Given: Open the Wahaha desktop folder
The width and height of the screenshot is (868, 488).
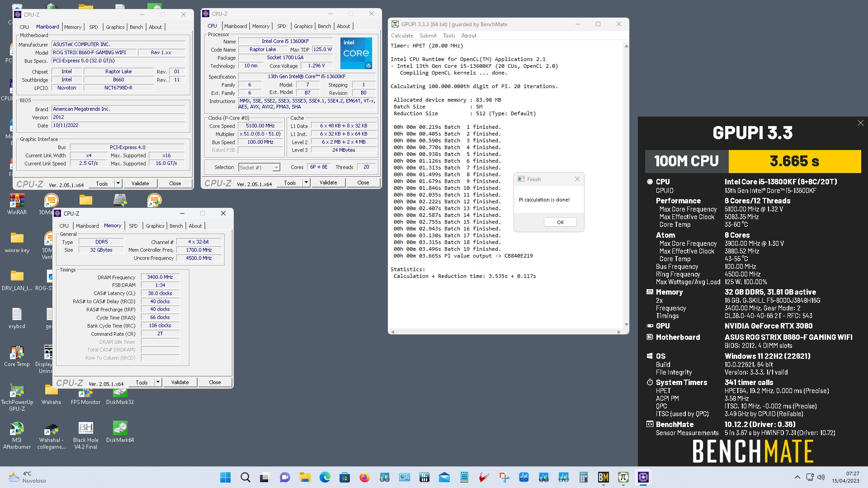Looking at the screenshot, I should click(x=51, y=394).
